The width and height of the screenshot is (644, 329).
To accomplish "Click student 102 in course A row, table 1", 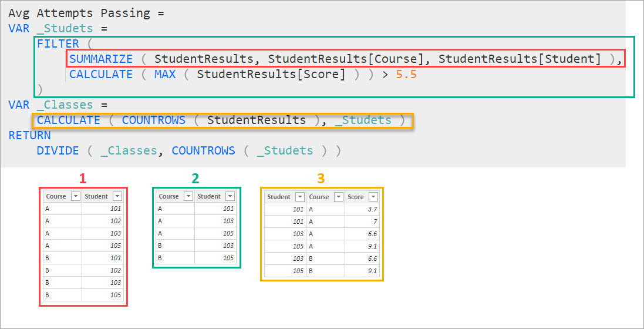I will (116, 221).
